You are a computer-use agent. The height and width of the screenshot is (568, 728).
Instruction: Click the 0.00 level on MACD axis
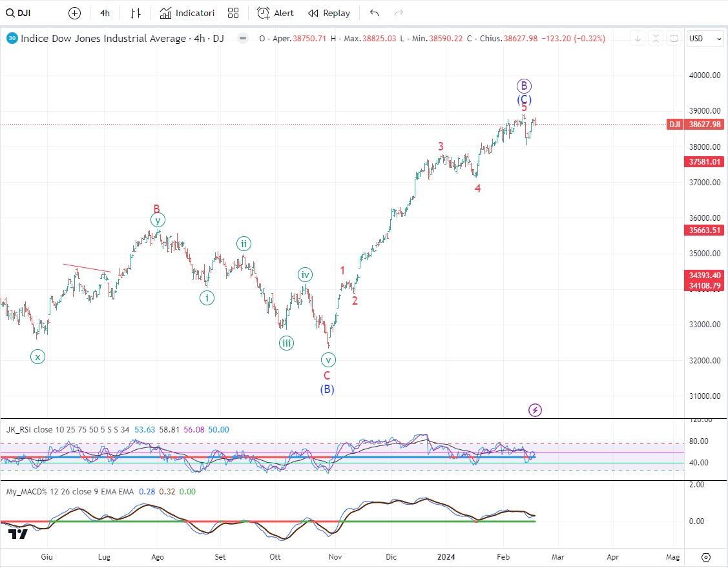click(696, 522)
